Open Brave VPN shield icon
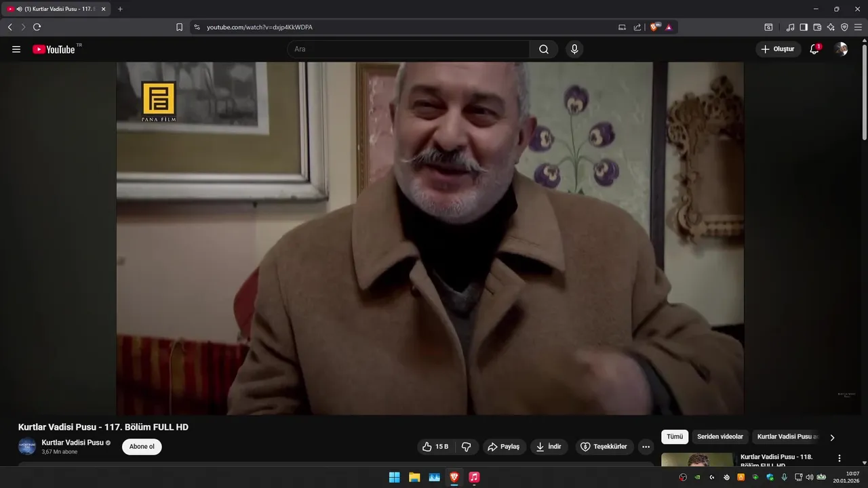 (x=844, y=27)
